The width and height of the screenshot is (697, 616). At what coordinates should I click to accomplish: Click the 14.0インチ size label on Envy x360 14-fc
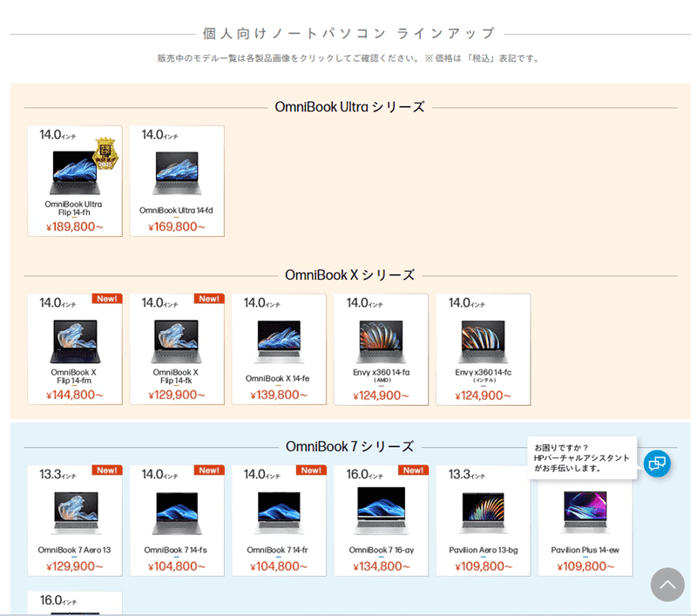(467, 303)
